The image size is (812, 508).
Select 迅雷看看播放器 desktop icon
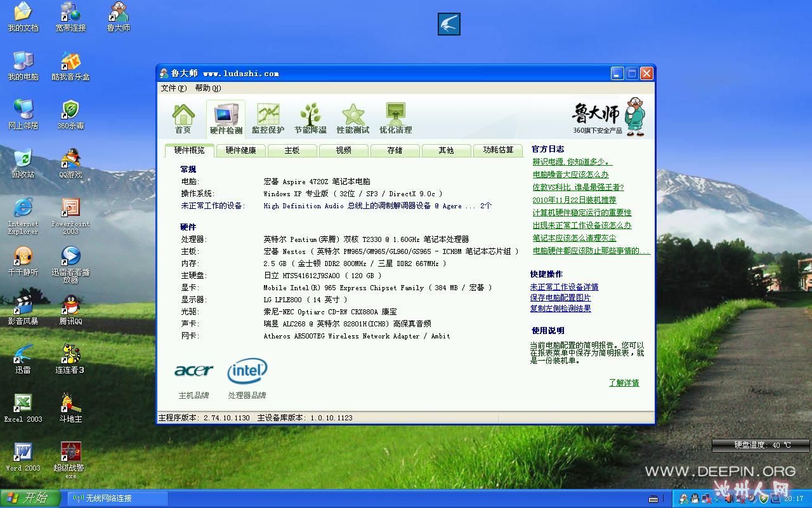point(70,265)
